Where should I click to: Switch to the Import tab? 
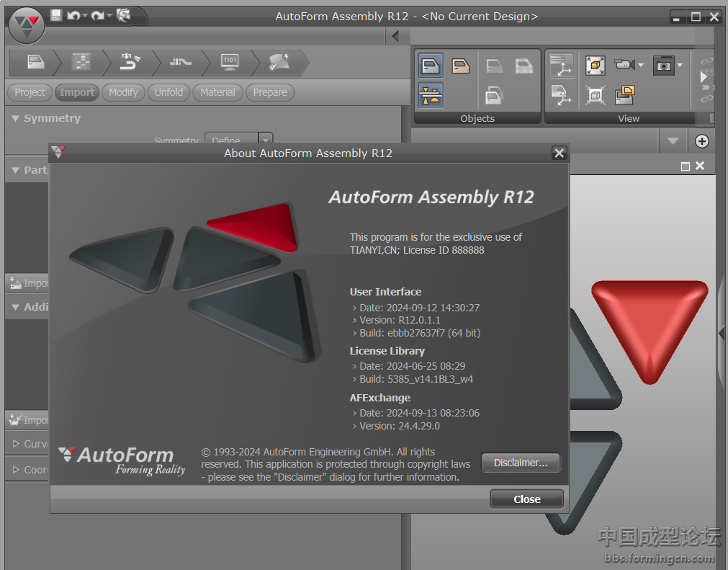click(77, 92)
